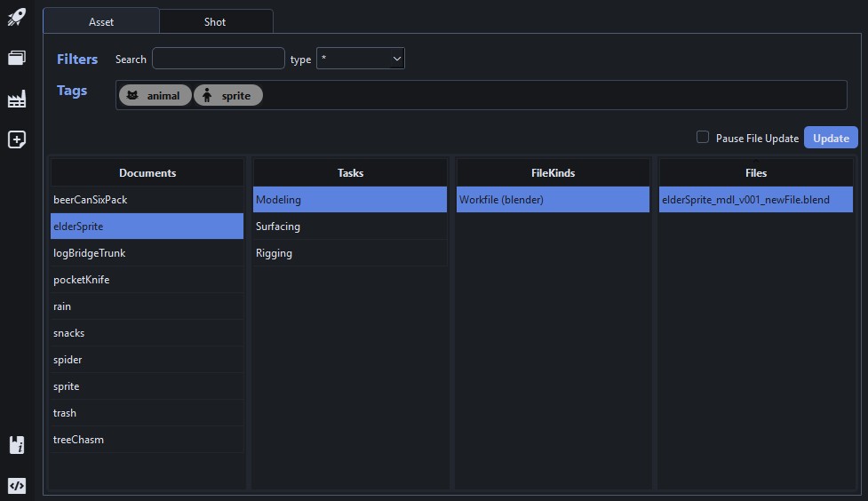Viewport: 868px width, 501px height.
Task: Open the rocket launcher sidebar icon
Action: [x=17, y=17]
